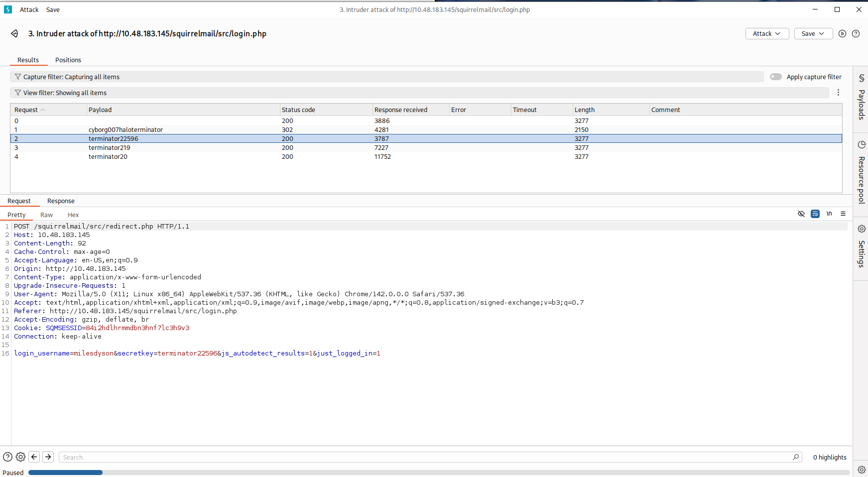This screenshot has width=868, height=477.
Task: Toggle hide non-printable characters eye icon
Action: [801, 214]
